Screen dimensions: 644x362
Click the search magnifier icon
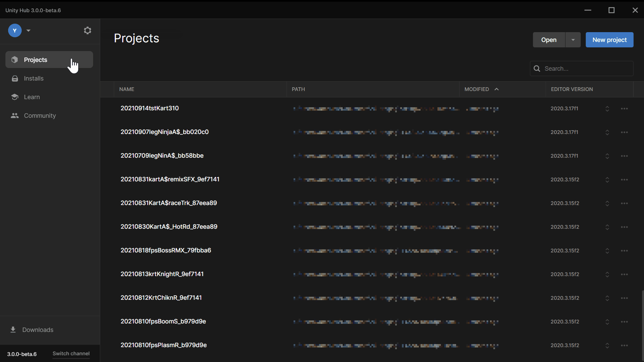537,69
